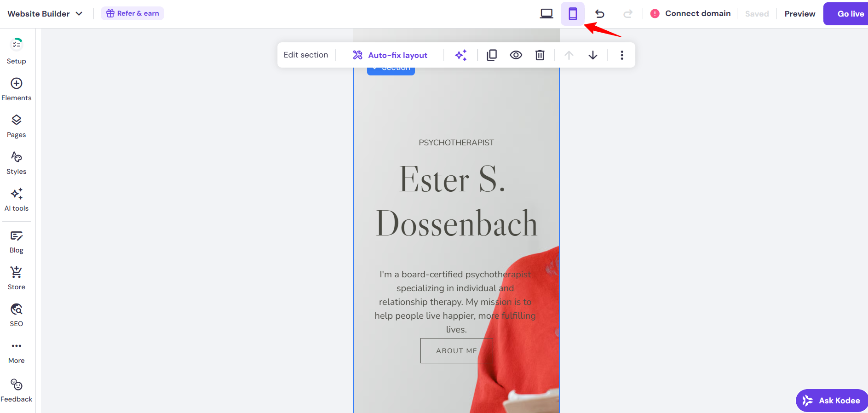Viewport: 868px width, 413px height.
Task: Open section three-dot more menu
Action: (x=622, y=55)
